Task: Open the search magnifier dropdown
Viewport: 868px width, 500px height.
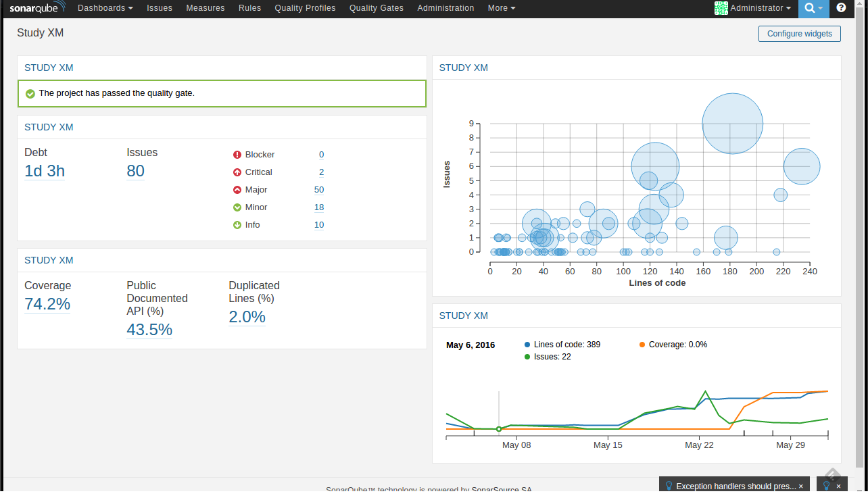Action: (813, 8)
